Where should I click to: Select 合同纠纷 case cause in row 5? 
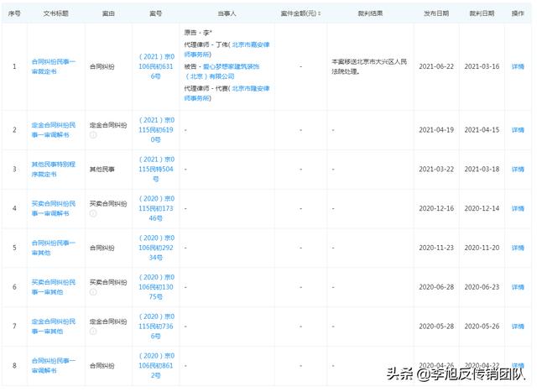click(x=102, y=248)
